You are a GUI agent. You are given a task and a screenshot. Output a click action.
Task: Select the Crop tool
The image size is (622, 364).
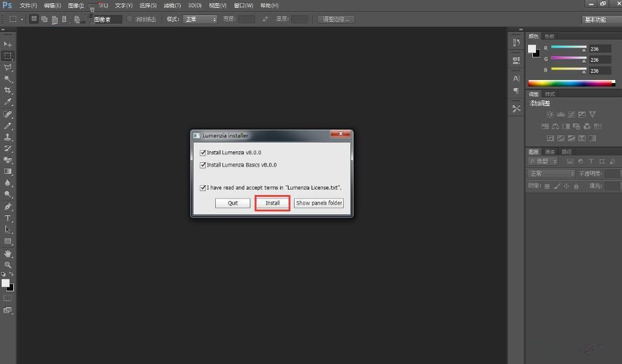point(7,90)
